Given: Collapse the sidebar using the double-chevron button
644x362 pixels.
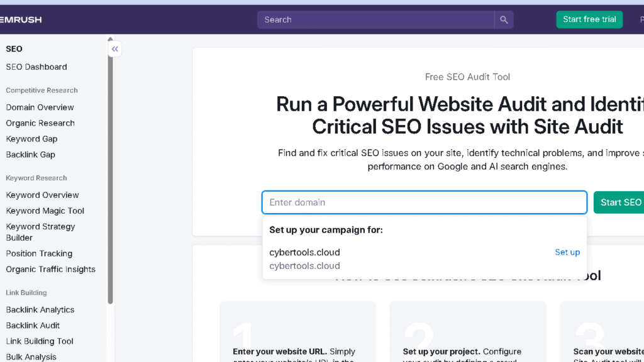Looking at the screenshot, I should click(115, 48).
